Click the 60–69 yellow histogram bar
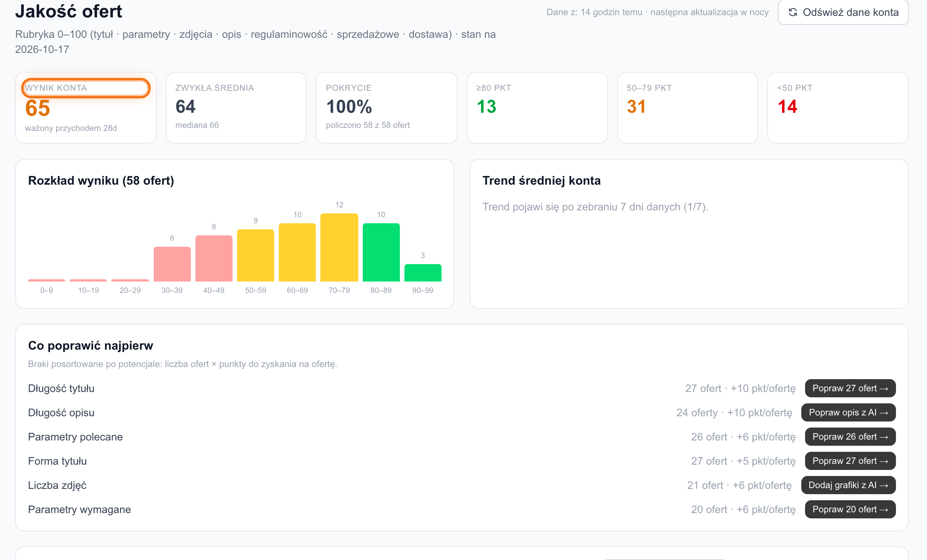Viewport: 927px width, 560px height. pyautogui.click(x=297, y=252)
